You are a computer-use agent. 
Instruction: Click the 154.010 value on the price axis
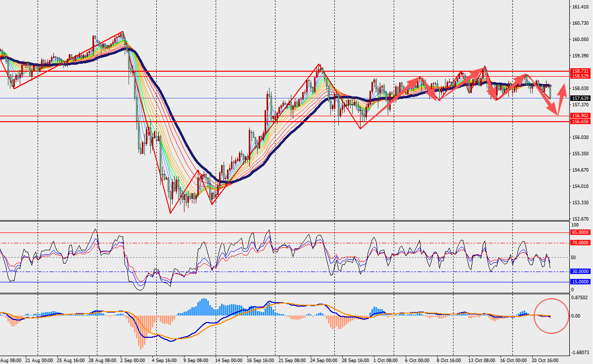[581, 186]
